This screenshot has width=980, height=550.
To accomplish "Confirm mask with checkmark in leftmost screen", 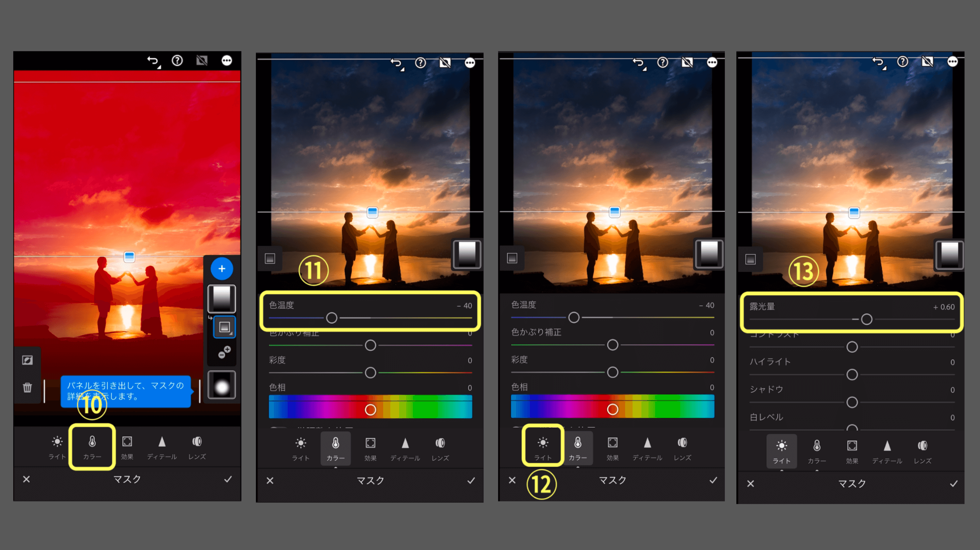I will point(228,479).
